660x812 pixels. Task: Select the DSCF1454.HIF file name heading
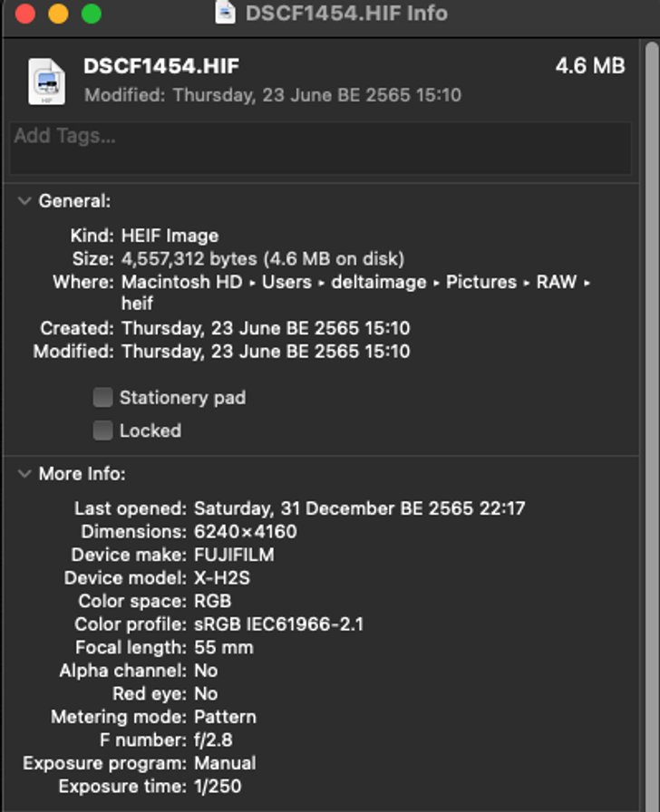pos(161,66)
